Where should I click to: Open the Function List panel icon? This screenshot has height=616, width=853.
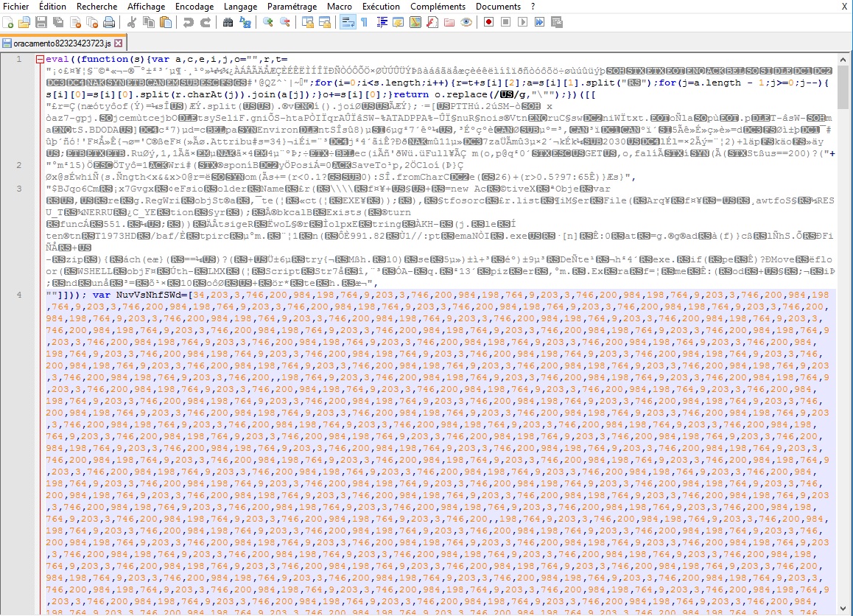[432, 22]
